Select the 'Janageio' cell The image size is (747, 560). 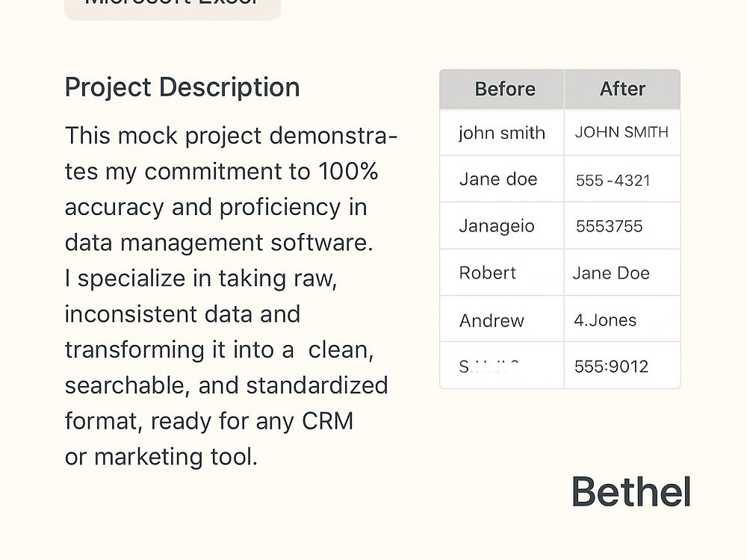(502, 225)
